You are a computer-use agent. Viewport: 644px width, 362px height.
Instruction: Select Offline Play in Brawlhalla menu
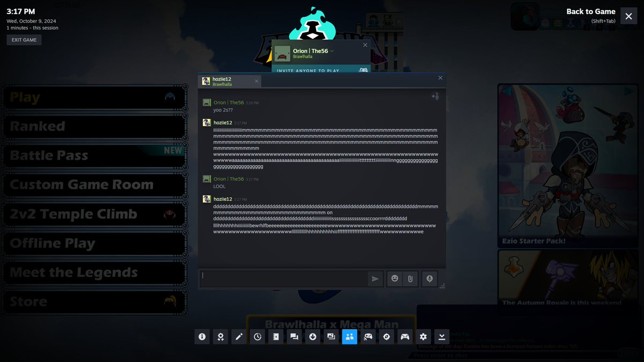(x=95, y=243)
